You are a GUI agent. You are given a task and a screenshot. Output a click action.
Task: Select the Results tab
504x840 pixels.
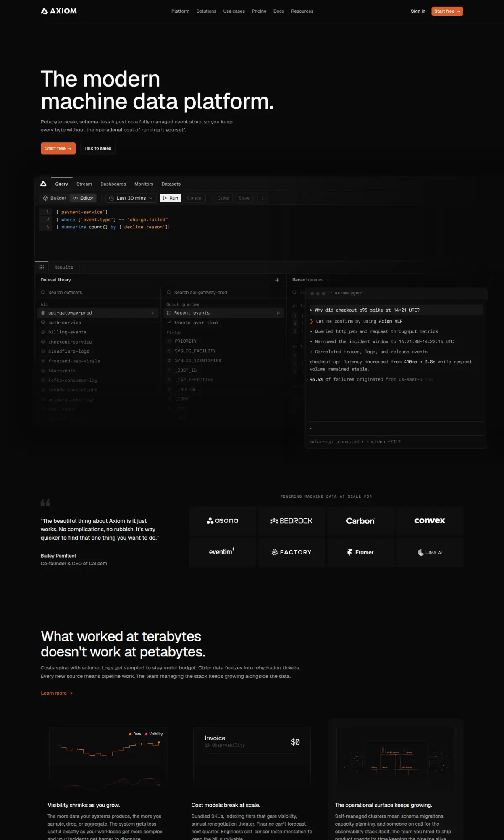(x=64, y=267)
